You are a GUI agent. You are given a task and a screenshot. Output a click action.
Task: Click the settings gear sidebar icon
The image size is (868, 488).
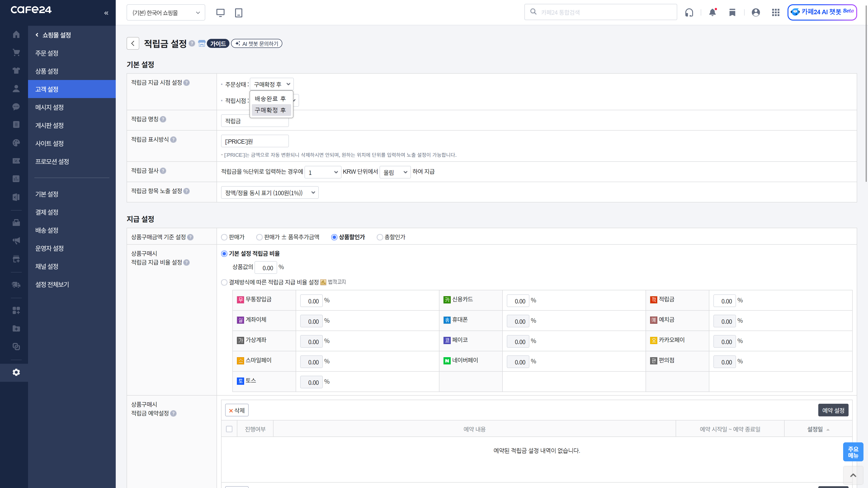pos(16,372)
